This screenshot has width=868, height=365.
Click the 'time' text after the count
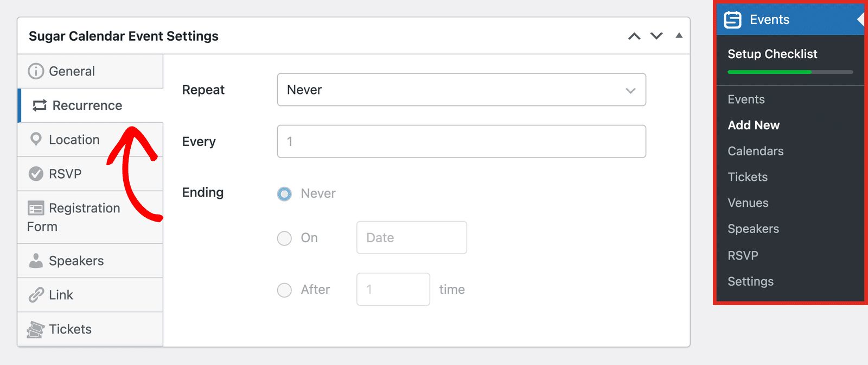[x=452, y=290]
